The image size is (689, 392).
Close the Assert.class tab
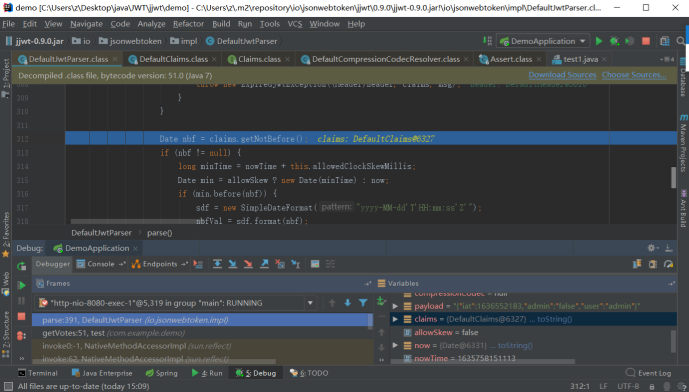[x=539, y=59]
